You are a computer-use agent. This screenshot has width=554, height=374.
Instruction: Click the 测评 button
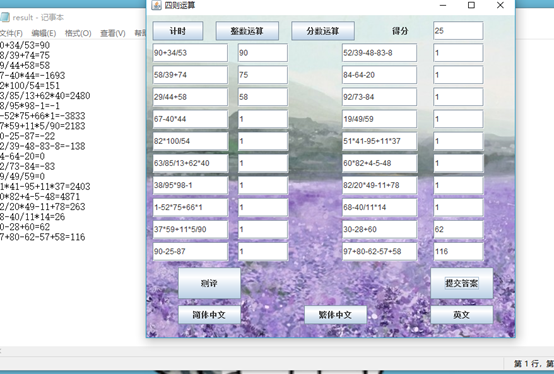click(209, 283)
